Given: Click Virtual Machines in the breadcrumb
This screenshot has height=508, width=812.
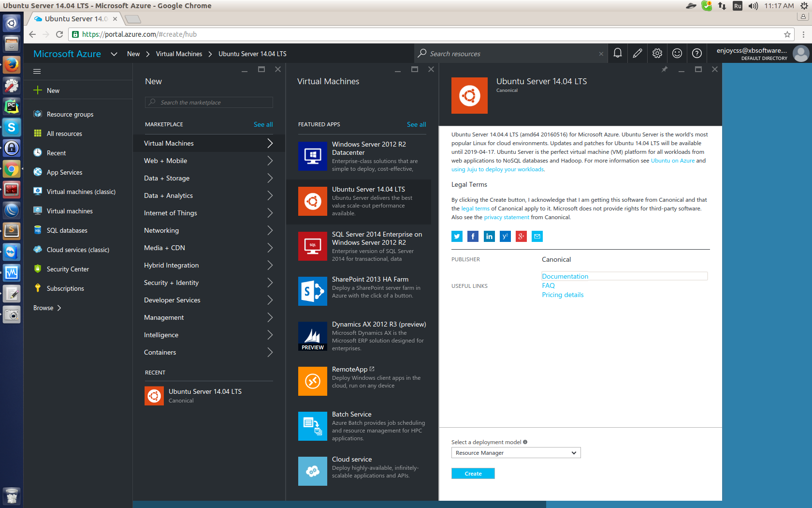Looking at the screenshot, I should pos(179,54).
